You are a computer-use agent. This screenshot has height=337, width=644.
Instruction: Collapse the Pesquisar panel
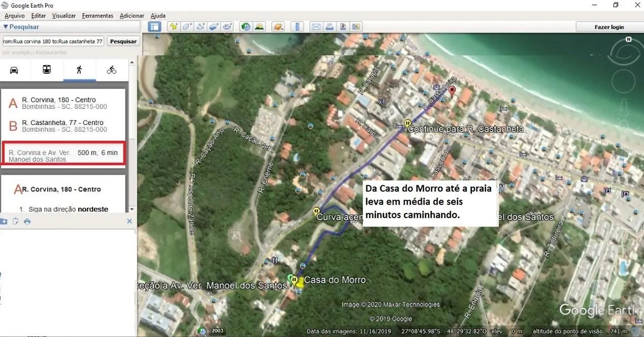[x=6, y=27]
